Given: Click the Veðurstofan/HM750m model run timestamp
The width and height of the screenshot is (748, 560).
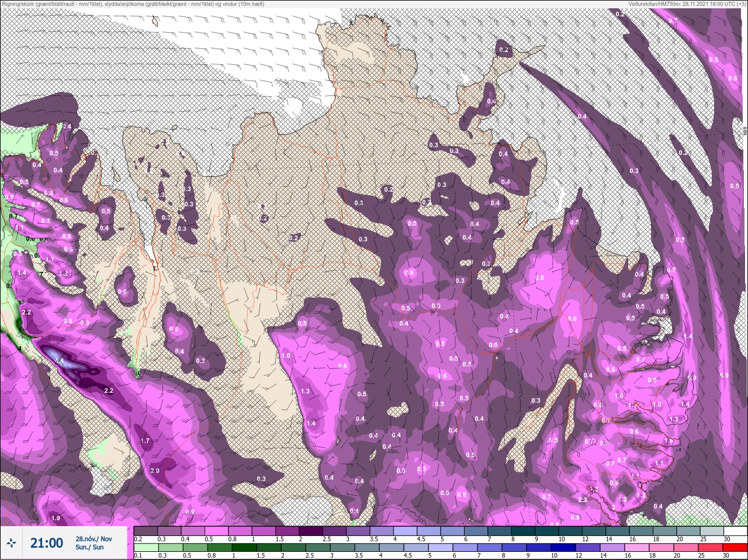Looking at the screenshot, I should click(x=687, y=4).
